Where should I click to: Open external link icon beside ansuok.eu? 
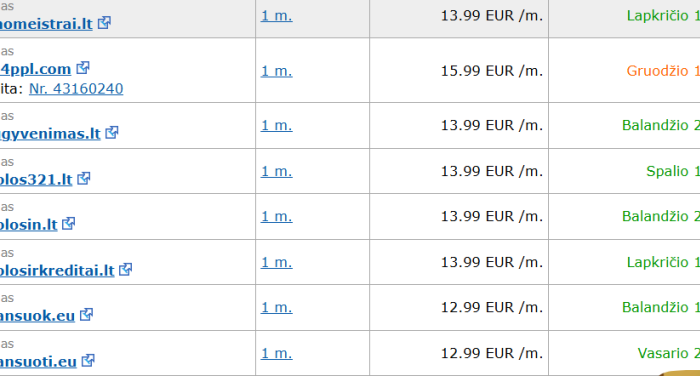[86, 315]
